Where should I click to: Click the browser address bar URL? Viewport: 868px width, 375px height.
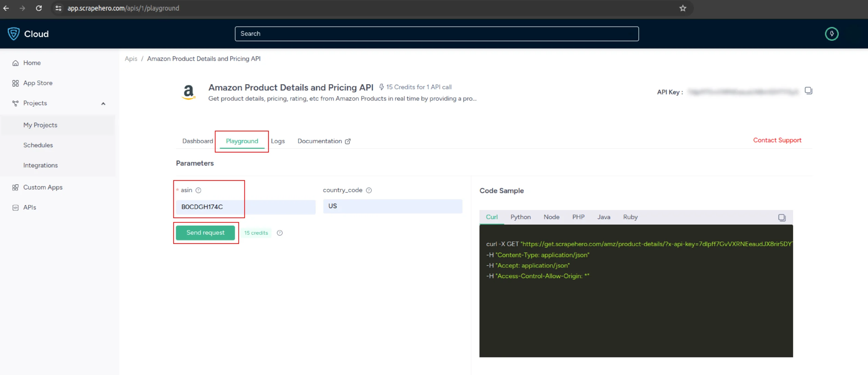pyautogui.click(x=123, y=8)
